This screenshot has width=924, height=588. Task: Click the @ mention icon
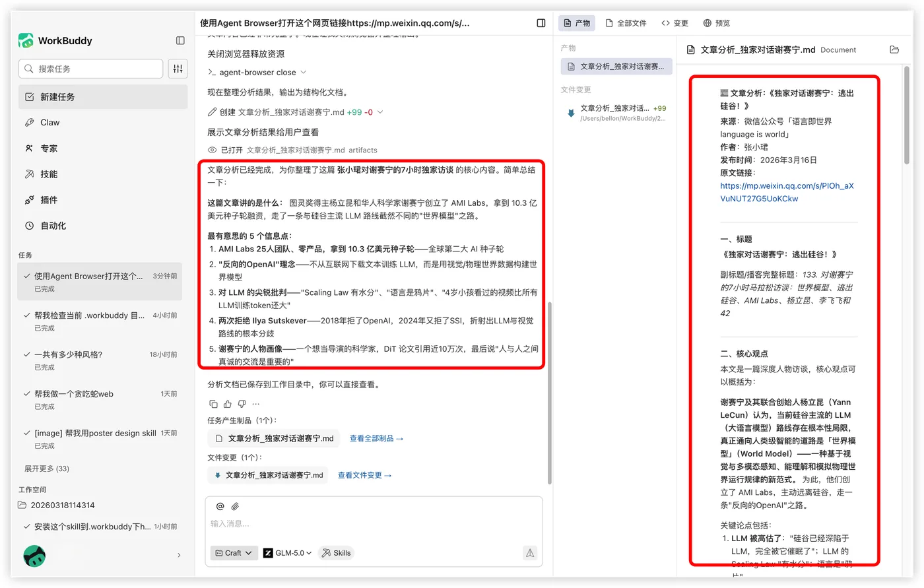pyautogui.click(x=220, y=506)
